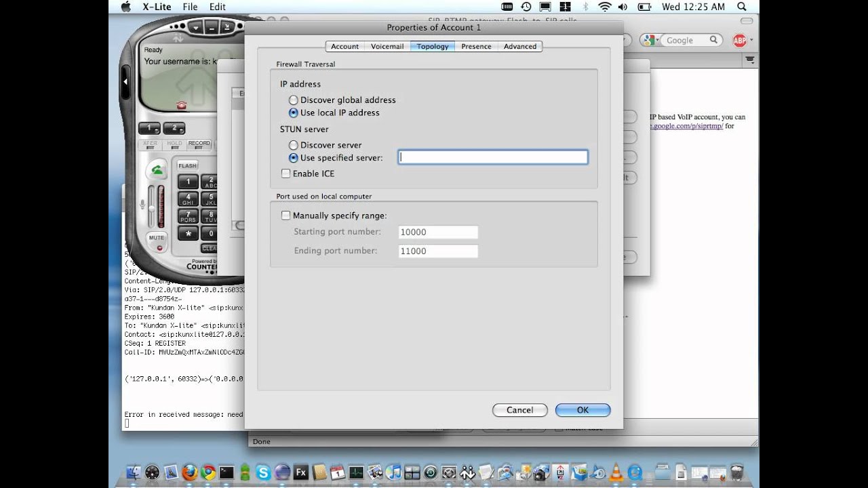868x488 pixels.
Task: Open the google.com/p/siprtmp link in Firefox
Action: [687, 126]
